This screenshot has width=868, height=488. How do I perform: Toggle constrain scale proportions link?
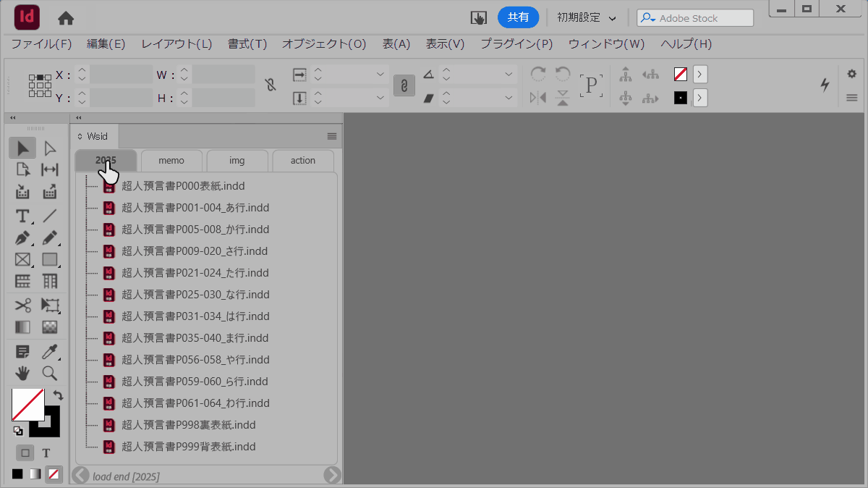click(x=404, y=85)
